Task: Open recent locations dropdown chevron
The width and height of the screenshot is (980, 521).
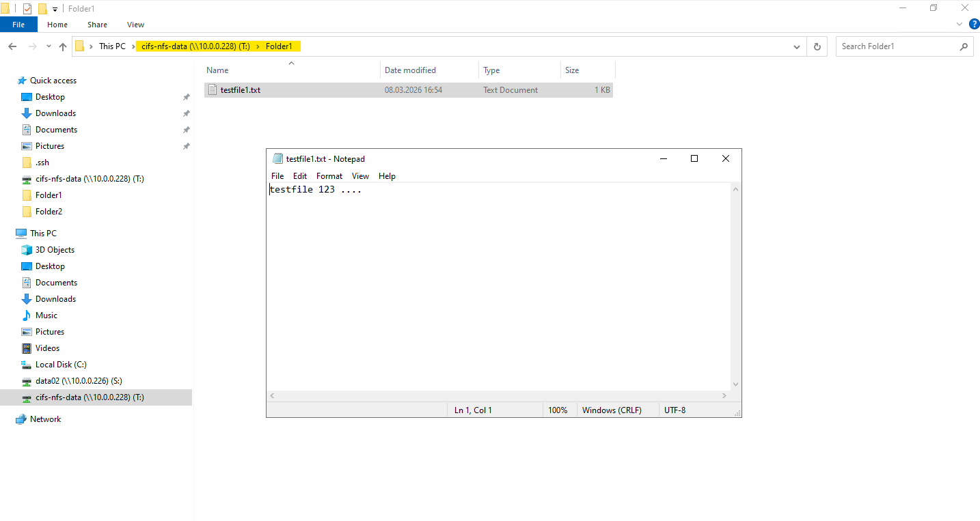Action: (49, 46)
